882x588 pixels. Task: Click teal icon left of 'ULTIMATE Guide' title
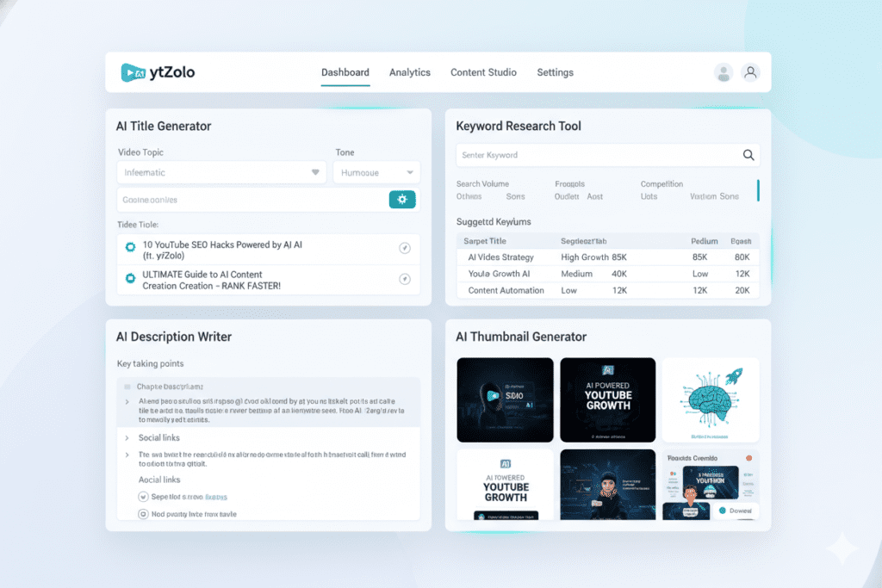point(130,278)
